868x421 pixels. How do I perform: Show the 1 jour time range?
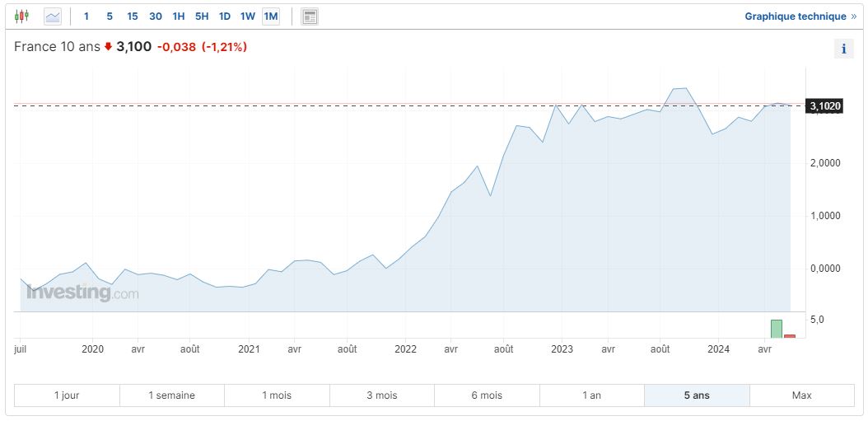[x=67, y=395]
